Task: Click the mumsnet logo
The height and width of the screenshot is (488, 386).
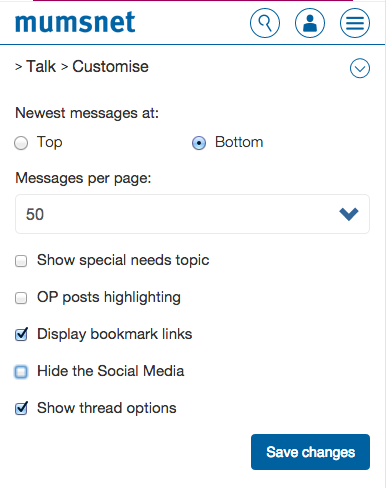Action: tap(75, 22)
